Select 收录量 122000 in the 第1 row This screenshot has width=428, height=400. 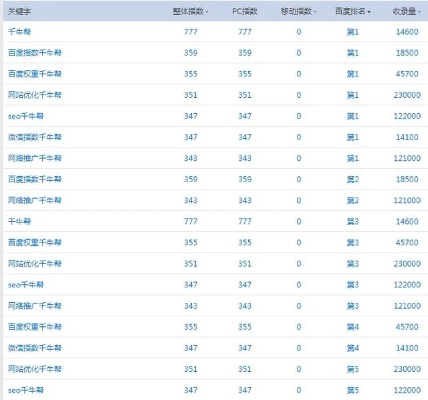[407, 116]
